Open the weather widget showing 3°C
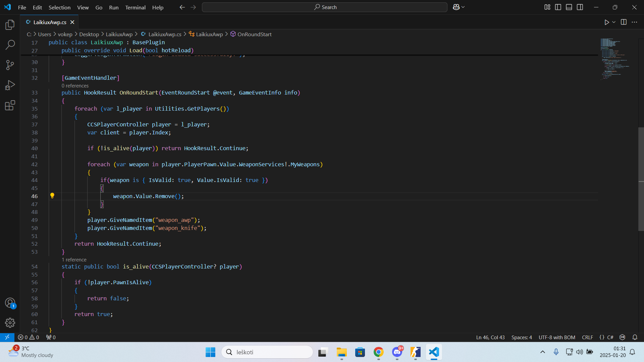The height and width of the screenshot is (362, 644). tap(31, 352)
